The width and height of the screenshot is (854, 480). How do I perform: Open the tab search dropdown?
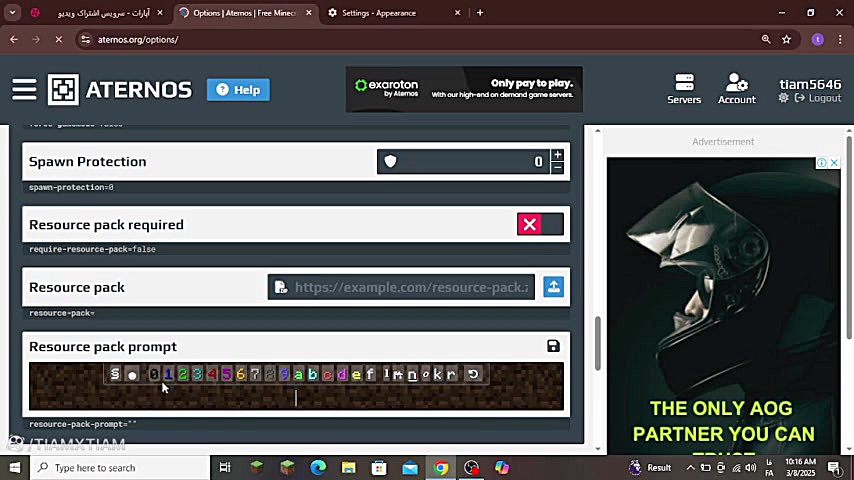[12, 13]
